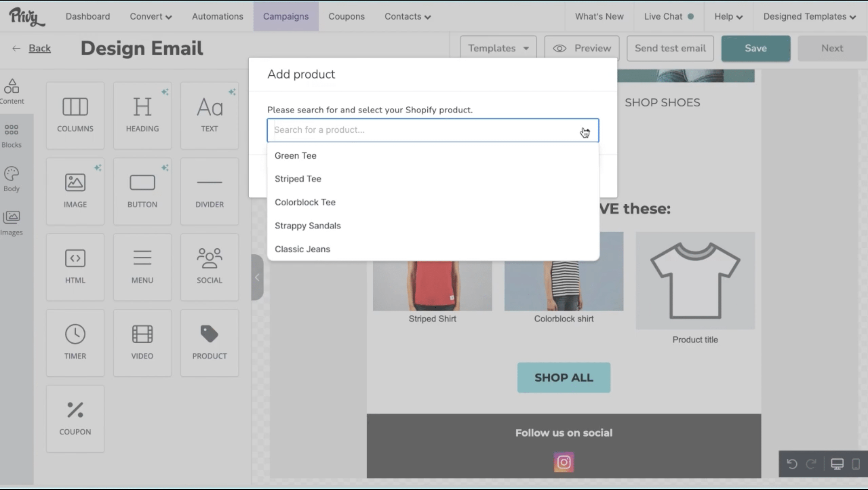Click the product search field
The height and width of the screenshot is (490, 868).
coord(433,130)
